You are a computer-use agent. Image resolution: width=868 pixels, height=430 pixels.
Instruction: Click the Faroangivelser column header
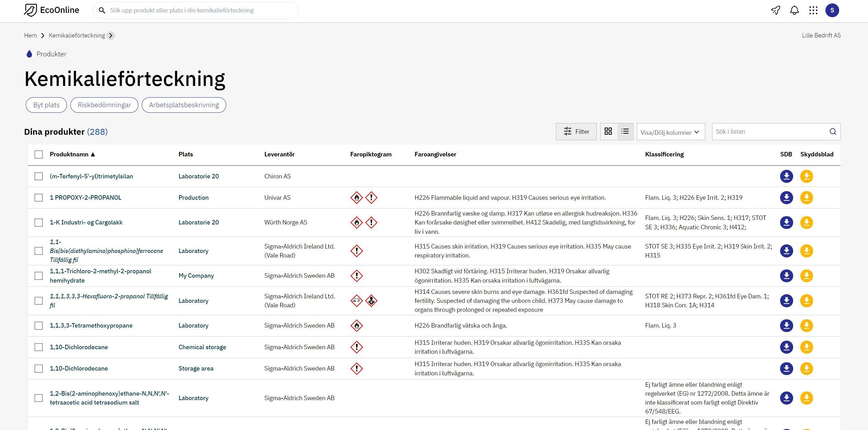[435, 154]
